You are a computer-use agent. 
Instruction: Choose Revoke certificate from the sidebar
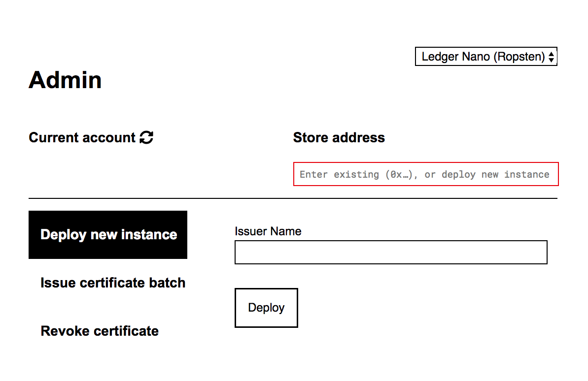click(x=100, y=331)
